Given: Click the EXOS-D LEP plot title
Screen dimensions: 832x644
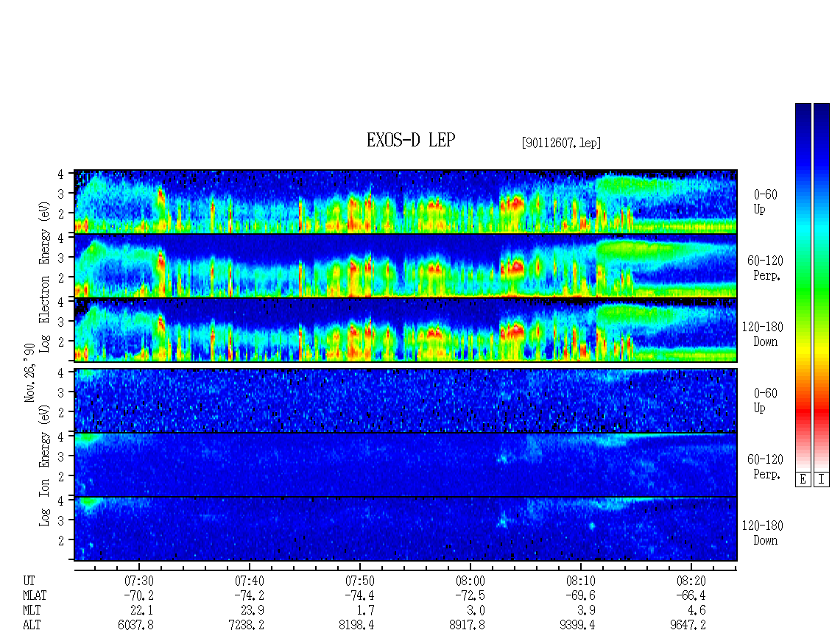Looking at the screenshot, I should [x=411, y=141].
